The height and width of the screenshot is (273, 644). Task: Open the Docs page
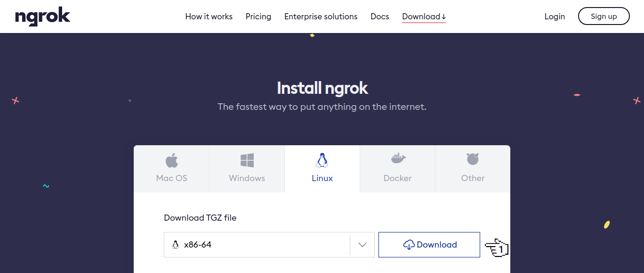pyautogui.click(x=379, y=16)
